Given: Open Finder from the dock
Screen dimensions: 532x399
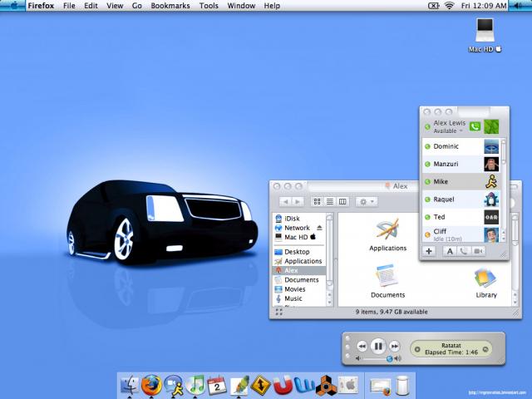Looking at the screenshot, I should [x=130, y=386].
